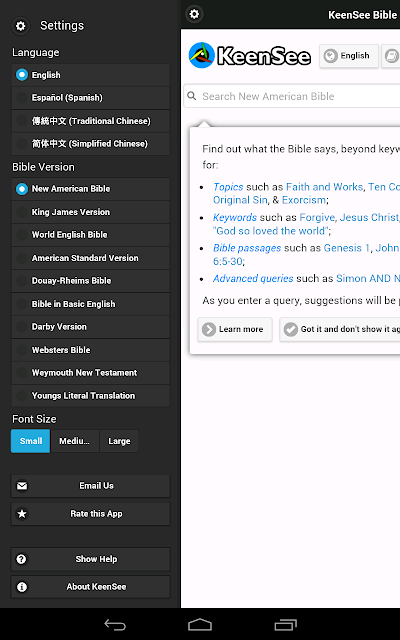Click the Search New American Bible field
The width and height of the screenshot is (400, 640).
(x=292, y=96)
